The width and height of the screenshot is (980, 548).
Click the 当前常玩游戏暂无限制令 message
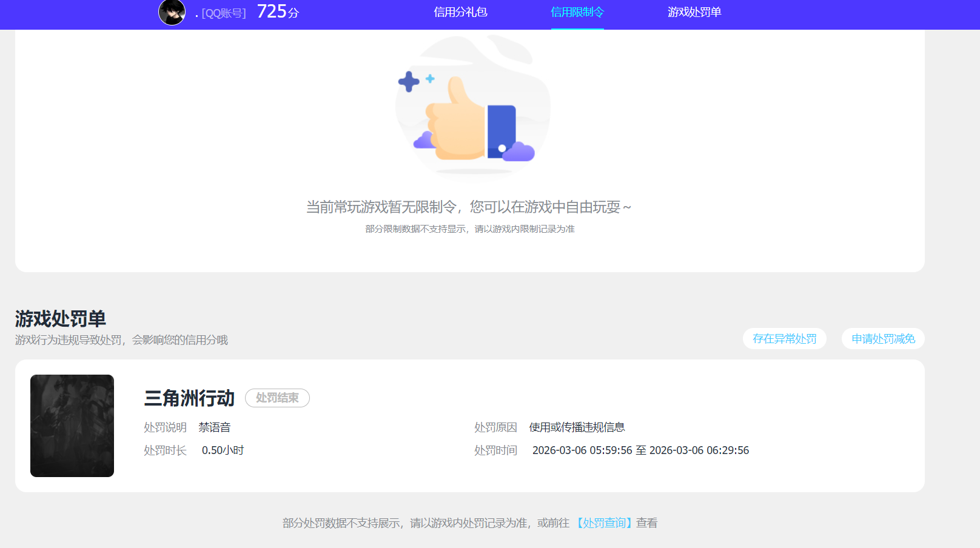click(469, 207)
